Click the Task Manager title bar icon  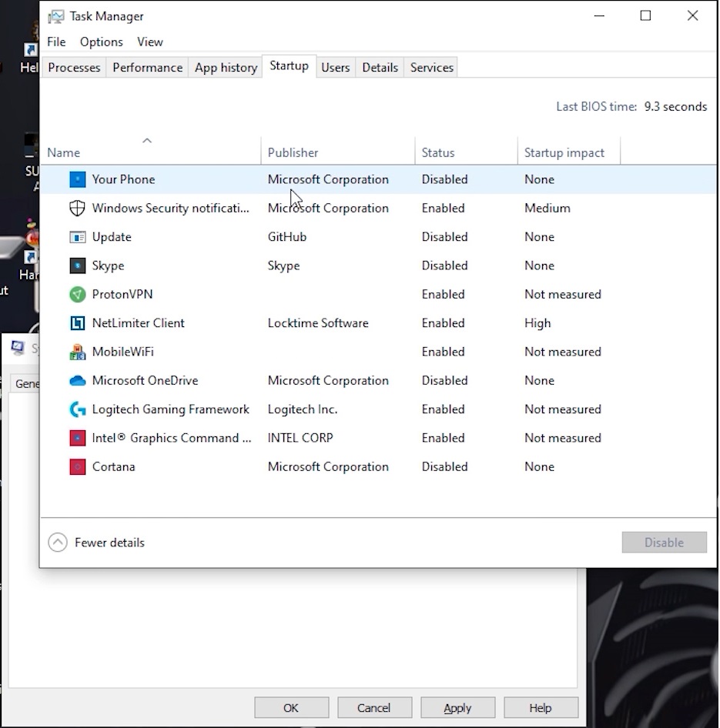pyautogui.click(x=55, y=17)
